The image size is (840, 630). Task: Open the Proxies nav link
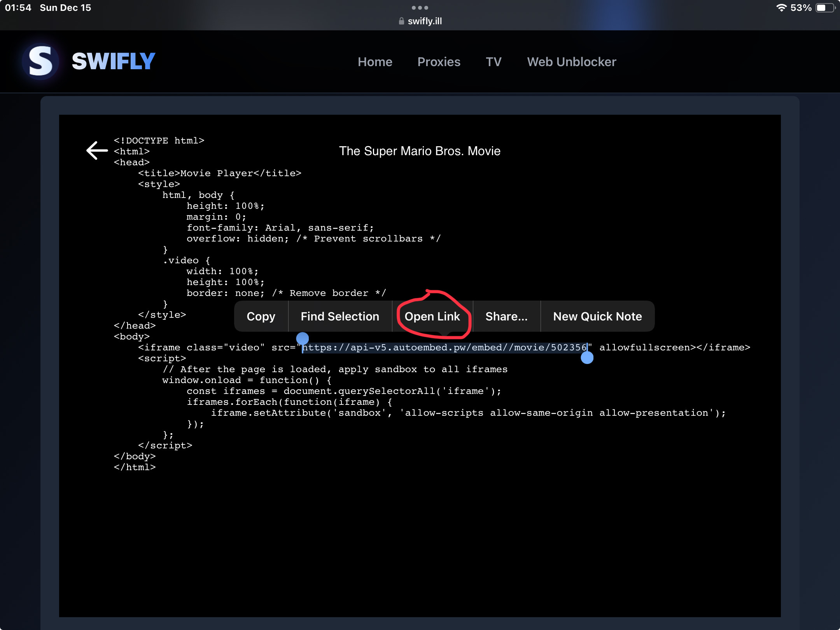click(x=439, y=62)
